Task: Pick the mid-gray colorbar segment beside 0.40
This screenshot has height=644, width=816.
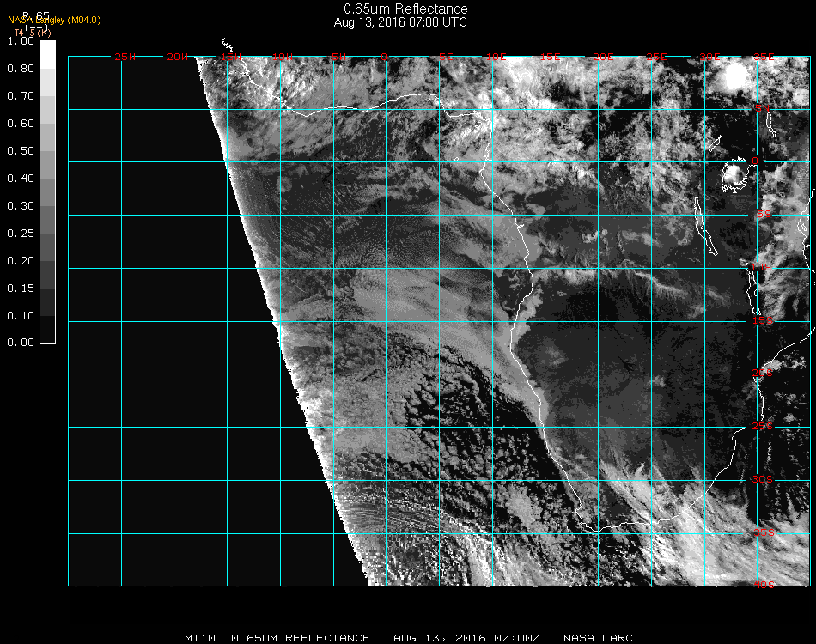Action: 47,192
